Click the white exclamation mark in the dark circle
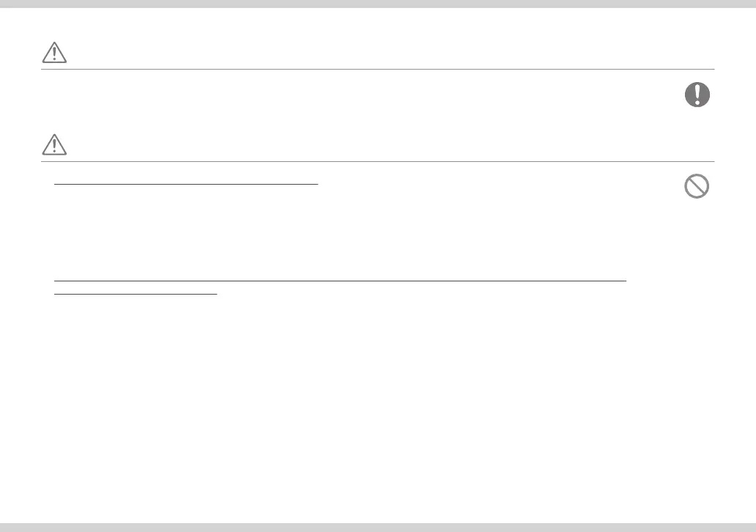The width and height of the screenshot is (756, 532). [697, 95]
